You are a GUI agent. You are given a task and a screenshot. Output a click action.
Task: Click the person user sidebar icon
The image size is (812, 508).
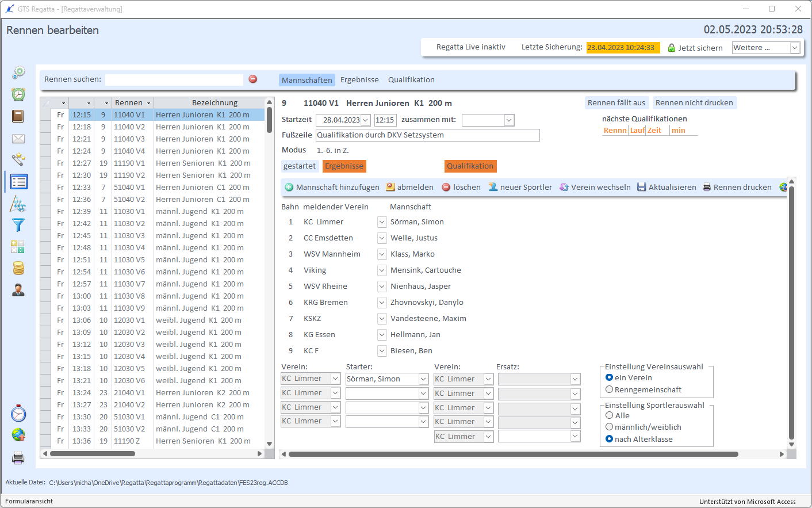18,290
